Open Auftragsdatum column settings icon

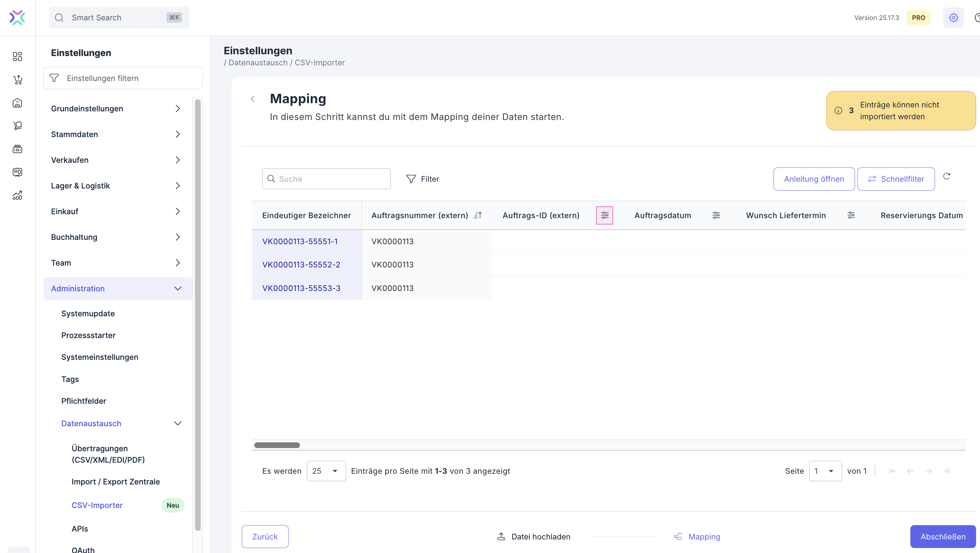click(x=716, y=215)
